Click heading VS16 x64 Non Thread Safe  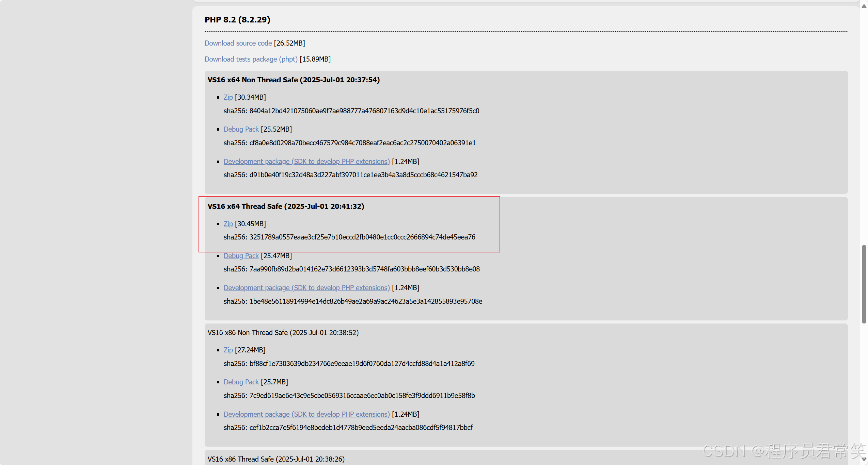click(x=294, y=80)
